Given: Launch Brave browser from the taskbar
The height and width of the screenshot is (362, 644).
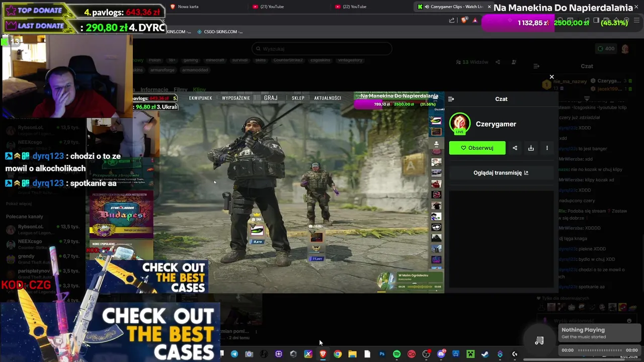Looking at the screenshot, I should point(323,354).
